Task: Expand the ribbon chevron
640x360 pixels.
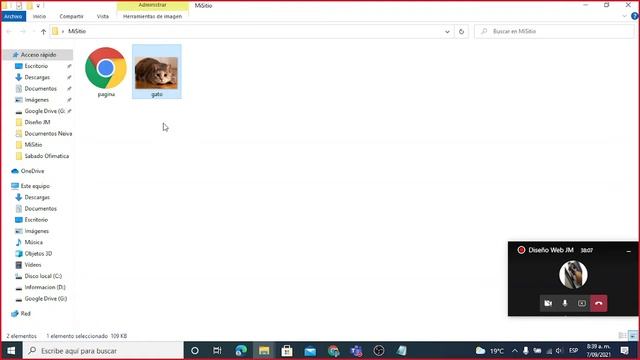Action: (624, 16)
